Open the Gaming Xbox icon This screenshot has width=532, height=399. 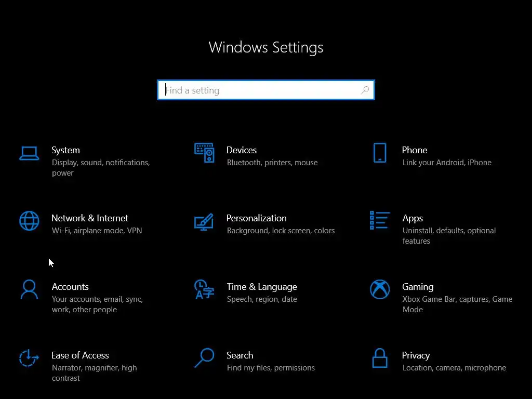pos(380,289)
